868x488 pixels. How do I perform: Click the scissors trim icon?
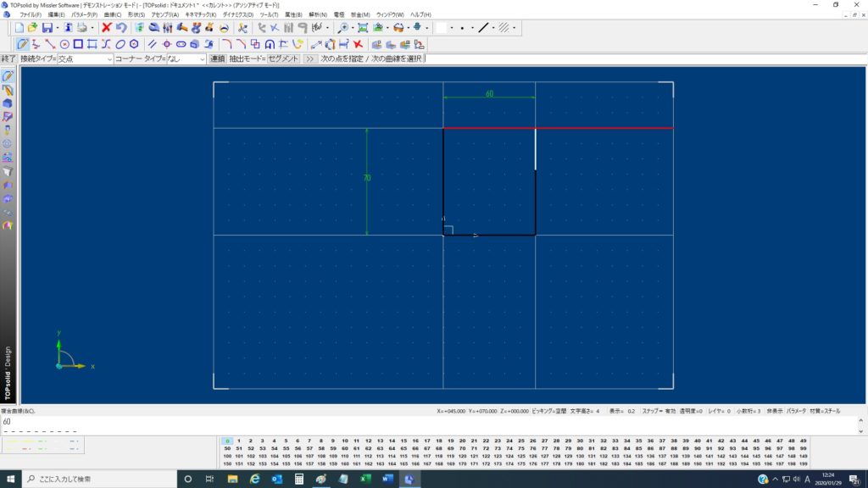pos(242,28)
